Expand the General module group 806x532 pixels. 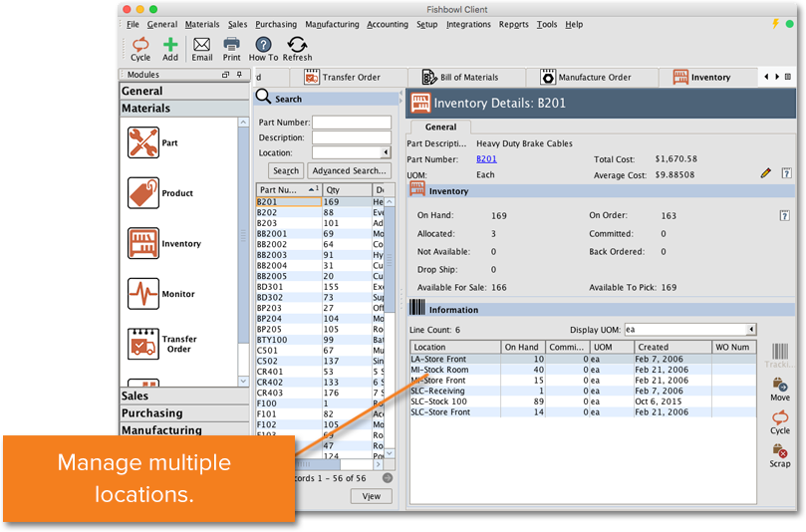(184, 91)
